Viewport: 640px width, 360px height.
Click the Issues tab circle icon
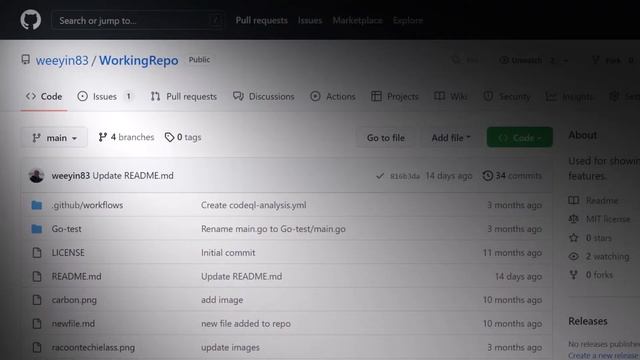(82, 96)
